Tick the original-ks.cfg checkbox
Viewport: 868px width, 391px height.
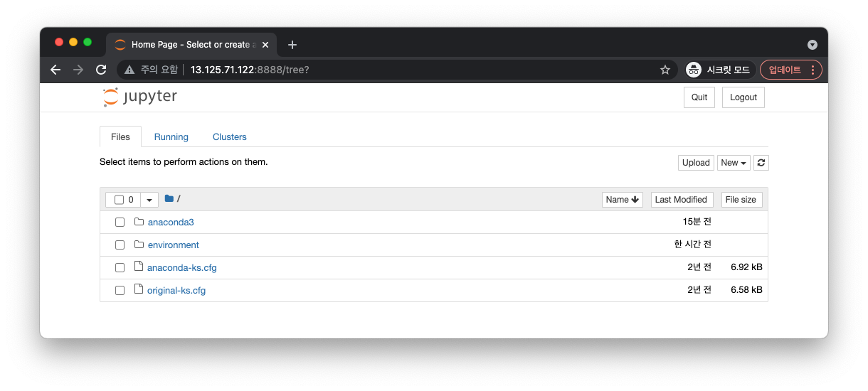[120, 291]
